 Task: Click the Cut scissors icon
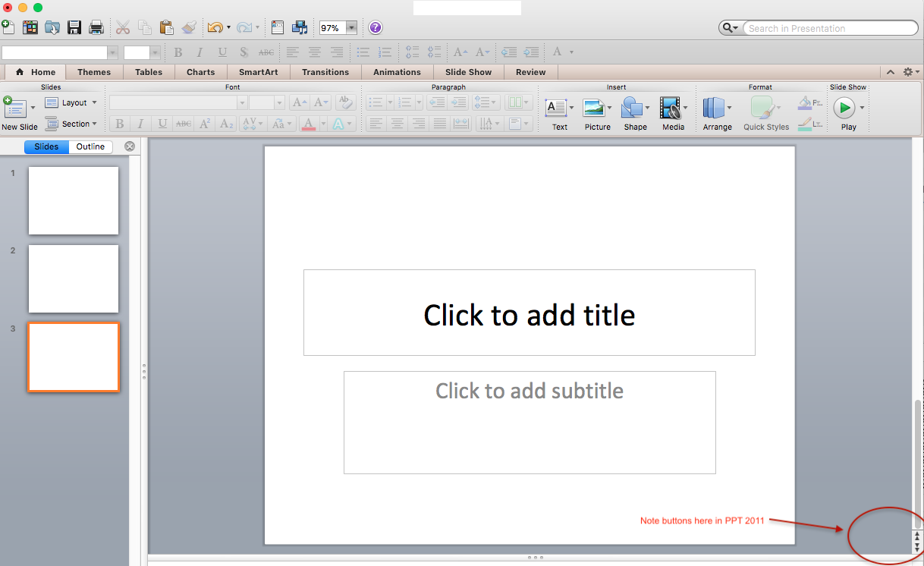click(x=123, y=27)
